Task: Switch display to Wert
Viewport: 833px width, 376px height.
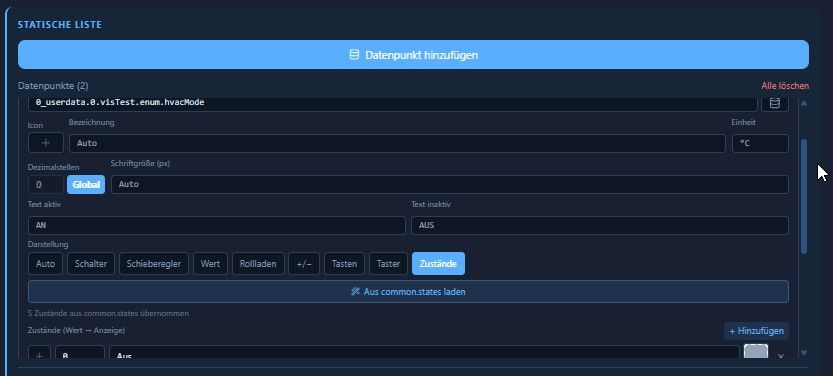Action: (210, 264)
